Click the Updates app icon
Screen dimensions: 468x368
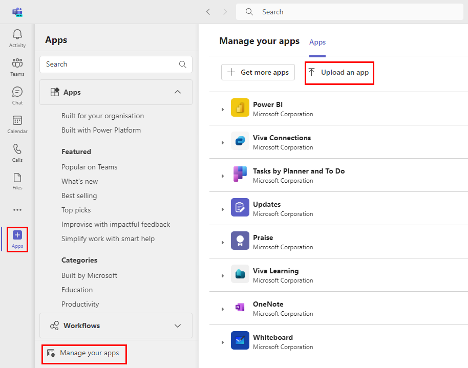(x=240, y=207)
